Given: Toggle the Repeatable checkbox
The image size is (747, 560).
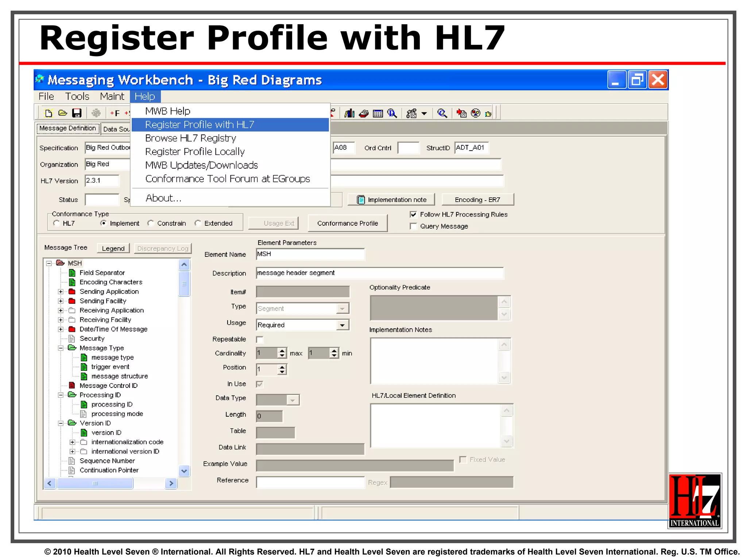Looking at the screenshot, I should [x=260, y=339].
